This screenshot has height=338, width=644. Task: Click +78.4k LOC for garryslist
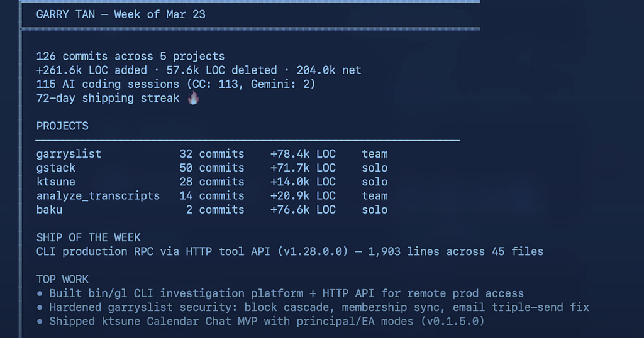click(x=303, y=154)
